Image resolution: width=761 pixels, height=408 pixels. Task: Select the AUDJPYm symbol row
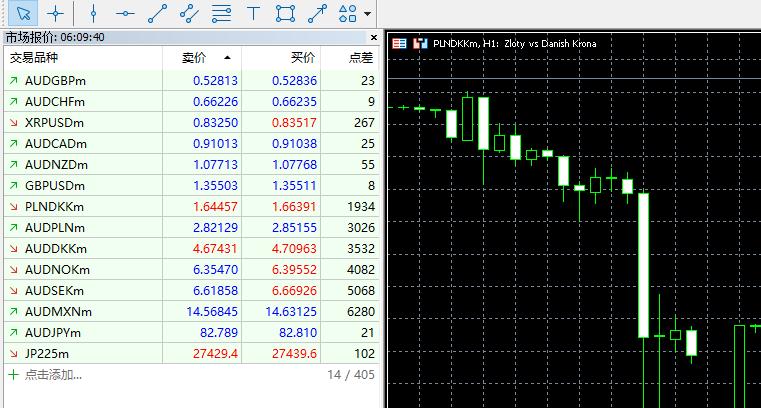coord(192,332)
